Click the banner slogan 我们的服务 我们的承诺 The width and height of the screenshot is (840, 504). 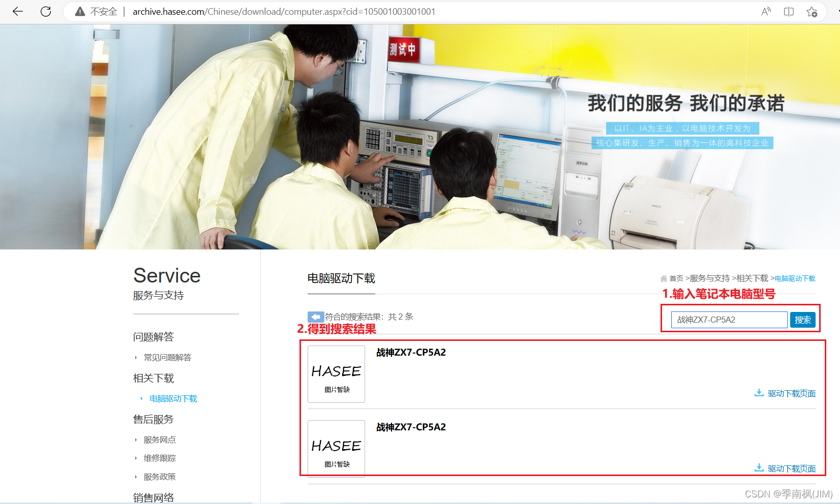(x=686, y=103)
